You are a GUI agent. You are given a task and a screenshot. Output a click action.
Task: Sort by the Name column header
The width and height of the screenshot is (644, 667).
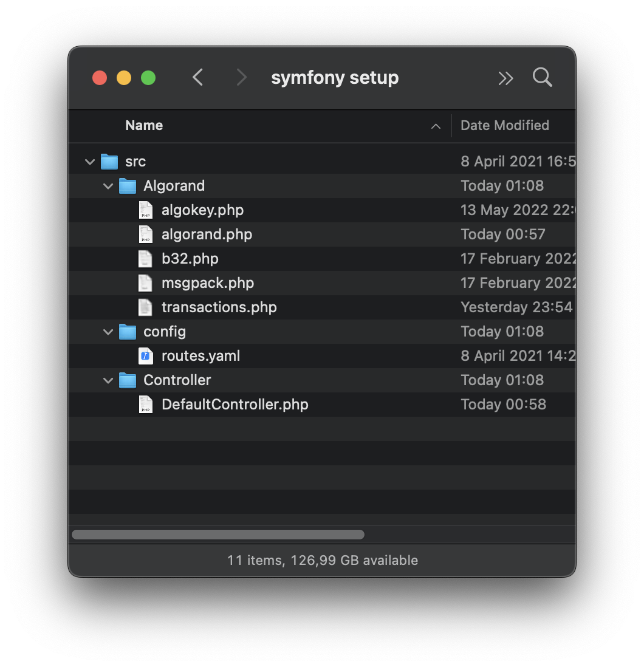pos(144,126)
